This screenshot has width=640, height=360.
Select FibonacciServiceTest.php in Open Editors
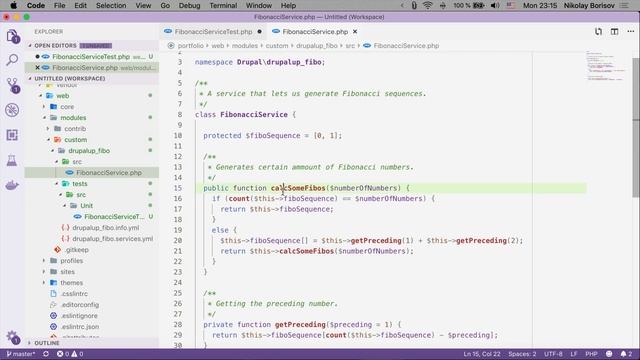click(91, 56)
